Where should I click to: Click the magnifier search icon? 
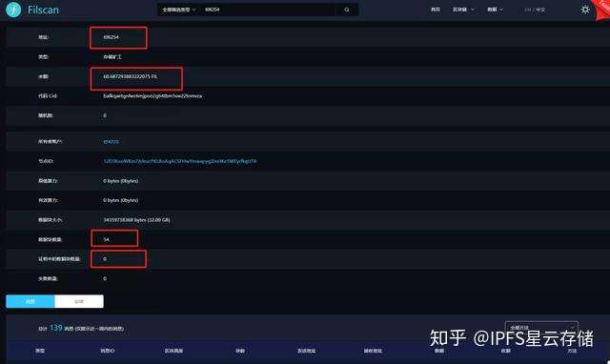click(347, 10)
